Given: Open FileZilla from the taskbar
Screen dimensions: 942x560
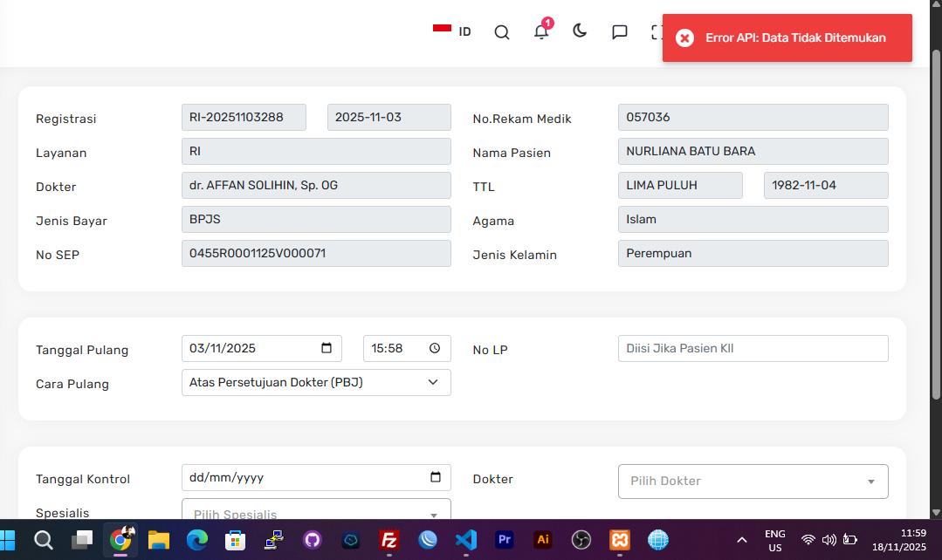Looking at the screenshot, I should [389, 540].
